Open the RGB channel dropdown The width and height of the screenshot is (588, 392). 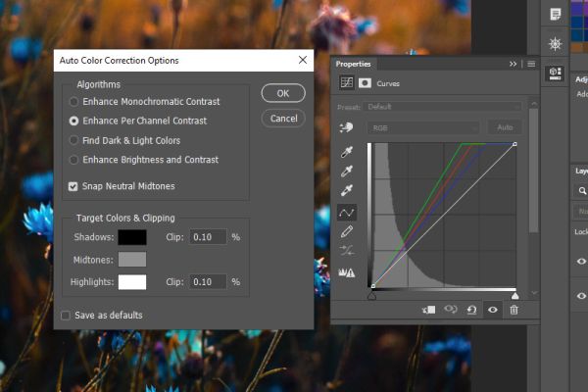pos(423,128)
